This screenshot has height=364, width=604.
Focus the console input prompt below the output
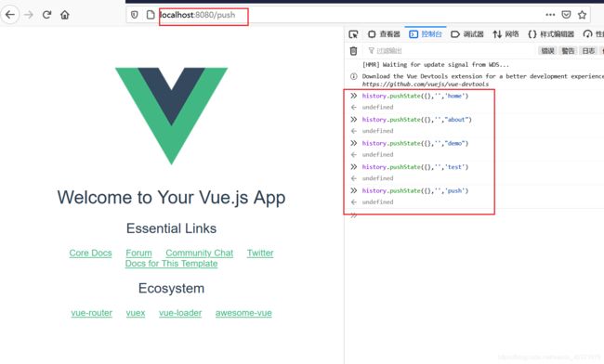point(478,215)
